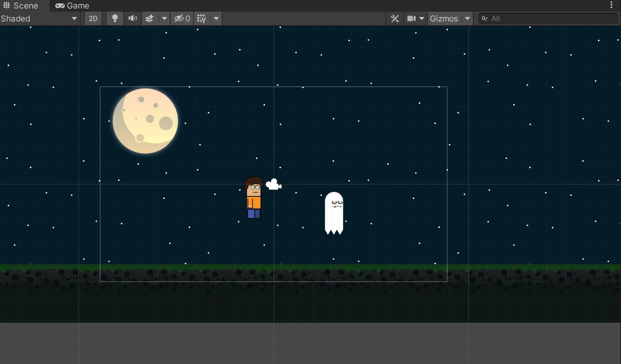Open the scene view options kebab menu
621x364 pixels.
click(611, 5)
